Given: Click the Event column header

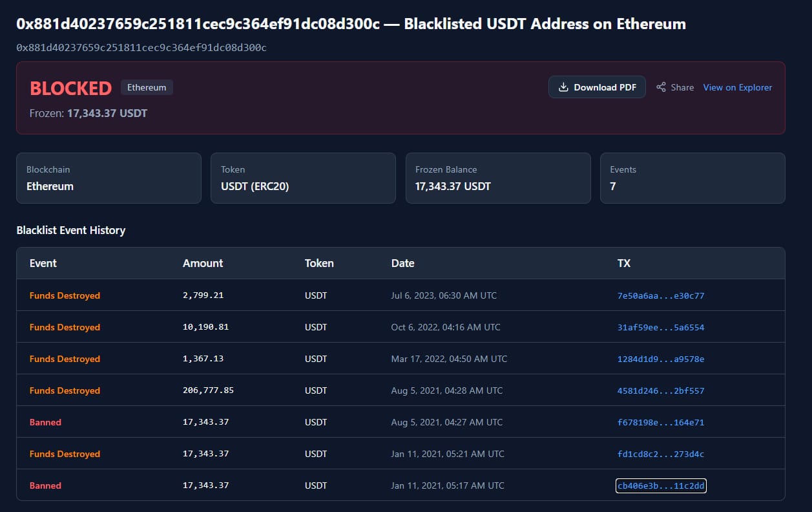Looking at the screenshot, I should 43,263.
